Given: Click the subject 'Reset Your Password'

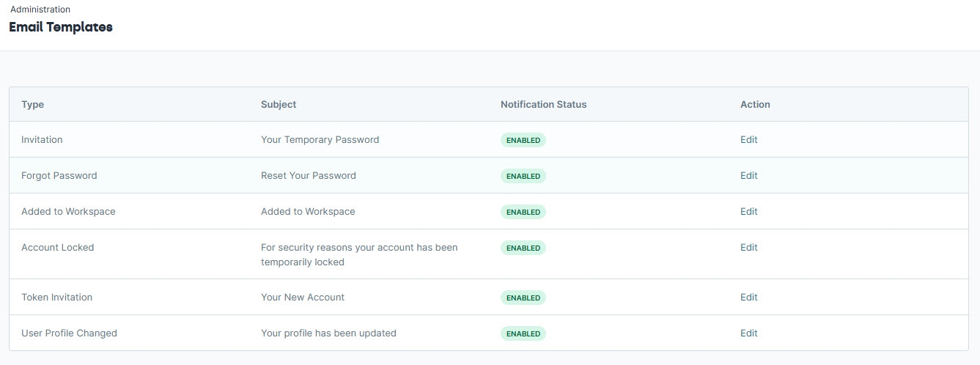Looking at the screenshot, I should click(308, 175).
